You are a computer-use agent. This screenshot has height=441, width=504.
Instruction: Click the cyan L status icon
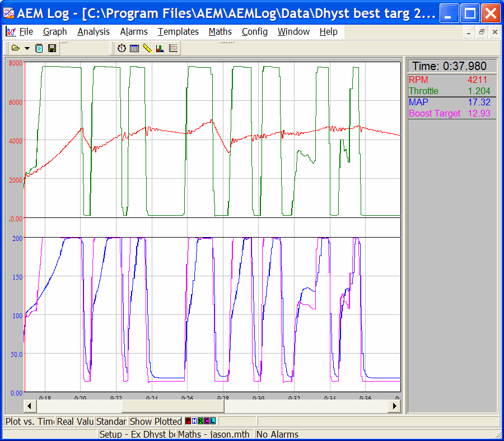tap(212, 421)
